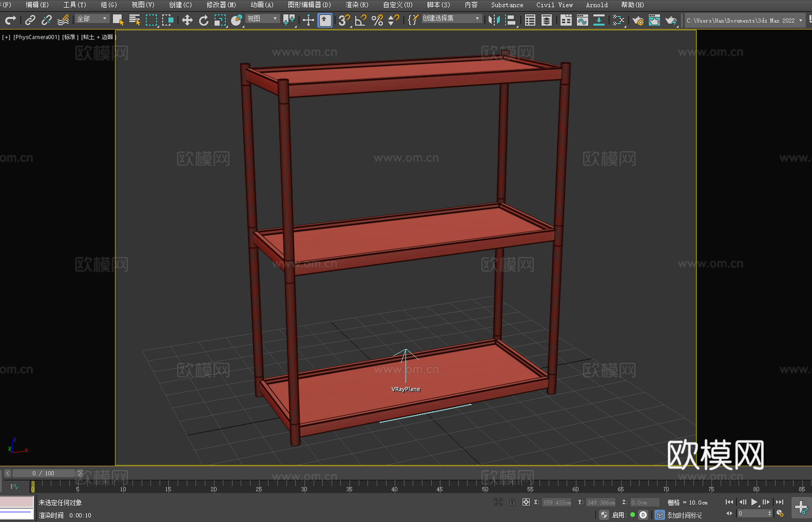The image size is (812, 522).
Task: Go to Start frame playback button
Action: (729, 502)
